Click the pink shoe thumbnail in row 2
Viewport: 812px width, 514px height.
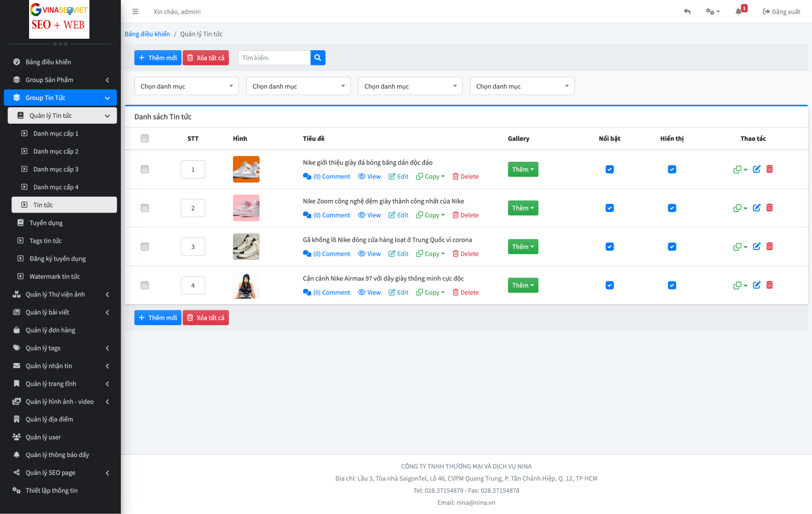coord(246,208)
